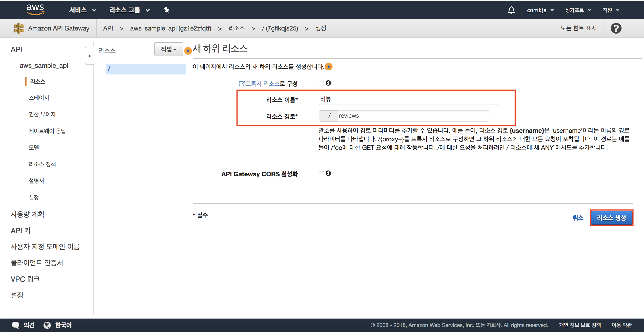Collapse the resources panel with arrow toggle
This screenshot has height=332, width=644.
pos(89,56)
